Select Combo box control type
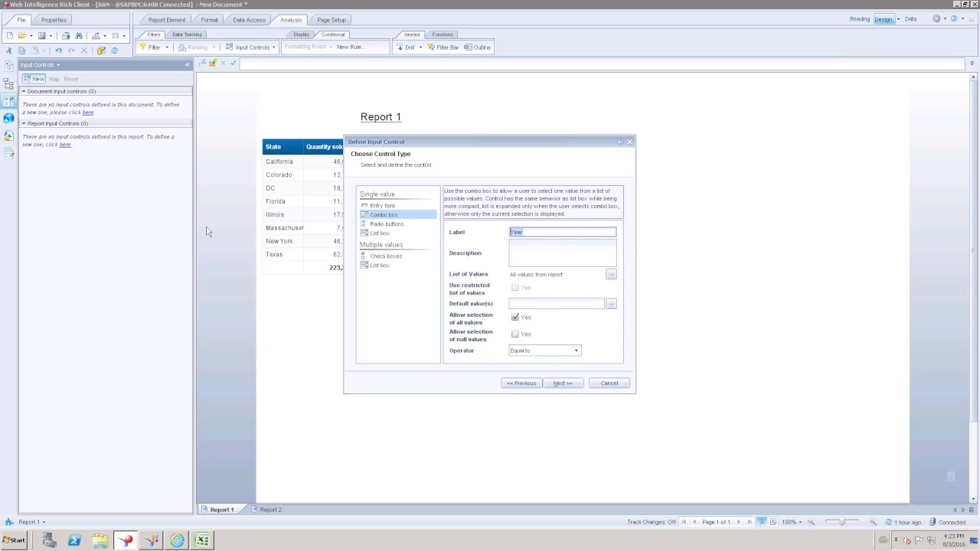The width and height of the screenshot is (980, 551). [x=398, y=215]
